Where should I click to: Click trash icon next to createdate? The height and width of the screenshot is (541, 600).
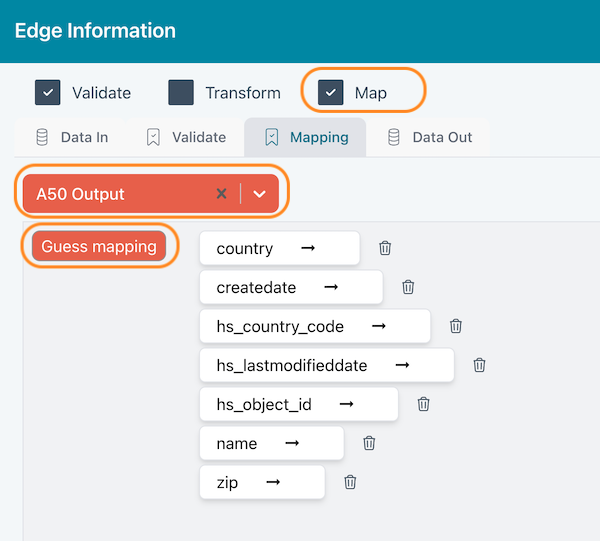[x=408, y=287]
